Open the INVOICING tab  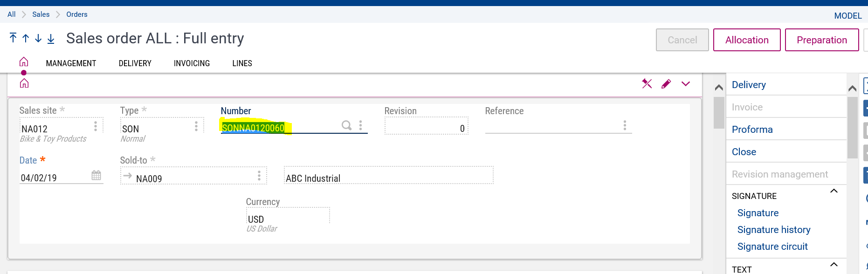point(192,63)
